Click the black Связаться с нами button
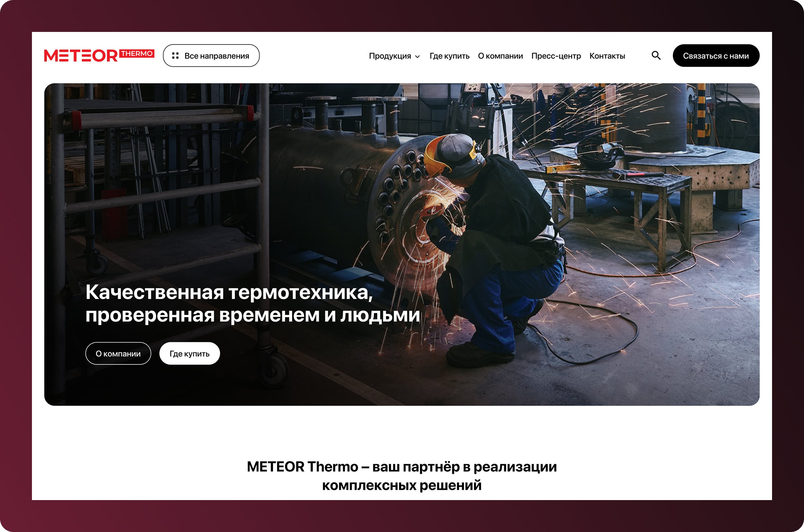The width and height of the screenshot is (804, 532). (716, 56)
